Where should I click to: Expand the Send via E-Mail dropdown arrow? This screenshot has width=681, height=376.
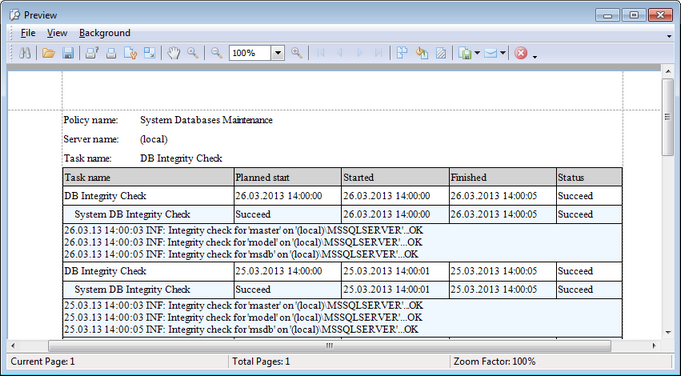point(502,53)
